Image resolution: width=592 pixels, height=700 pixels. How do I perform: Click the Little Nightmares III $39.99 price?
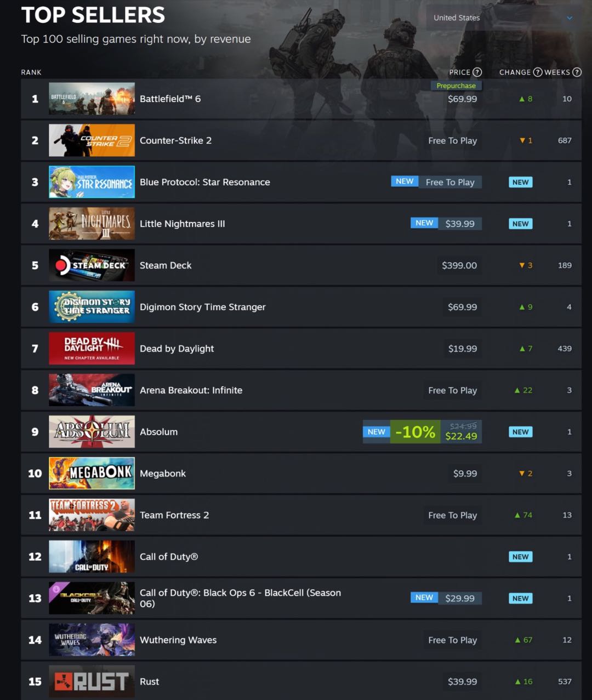click(x=460, y=224)
